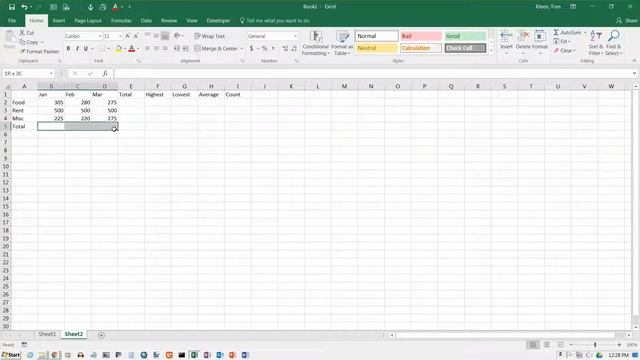640x360 pixels.
Task: Apply the red Font Color A
Action: (131, 49)
